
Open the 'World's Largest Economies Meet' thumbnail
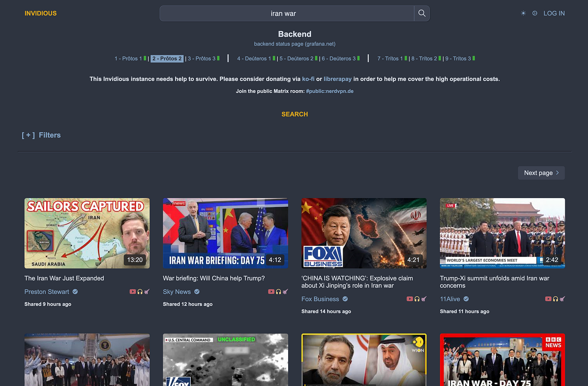pos(502,233)
